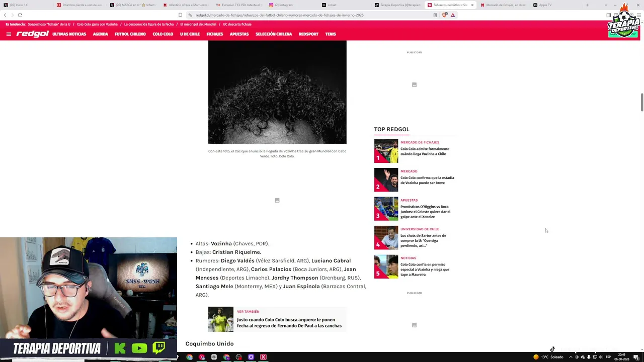Select U DE CHILE in navigation
The width and height of the screenshot is (644, 362).
190,34
